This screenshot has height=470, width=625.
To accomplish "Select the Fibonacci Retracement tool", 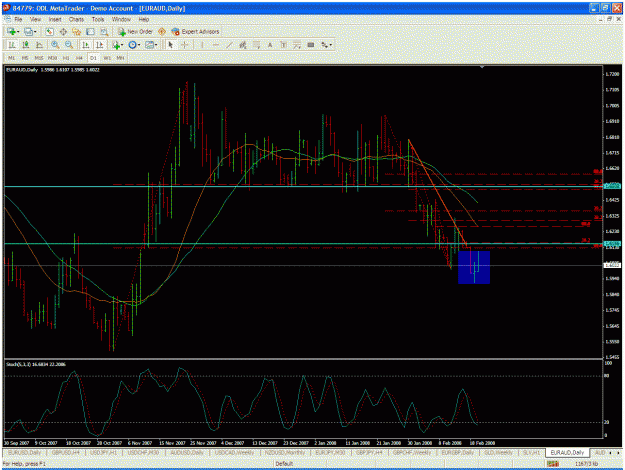I will [256, 45].
